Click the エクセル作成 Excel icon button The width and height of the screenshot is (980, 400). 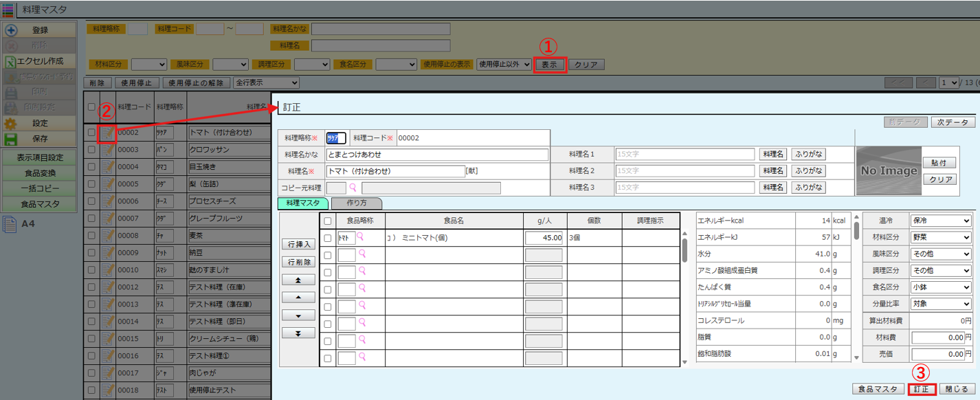(39, 60)
